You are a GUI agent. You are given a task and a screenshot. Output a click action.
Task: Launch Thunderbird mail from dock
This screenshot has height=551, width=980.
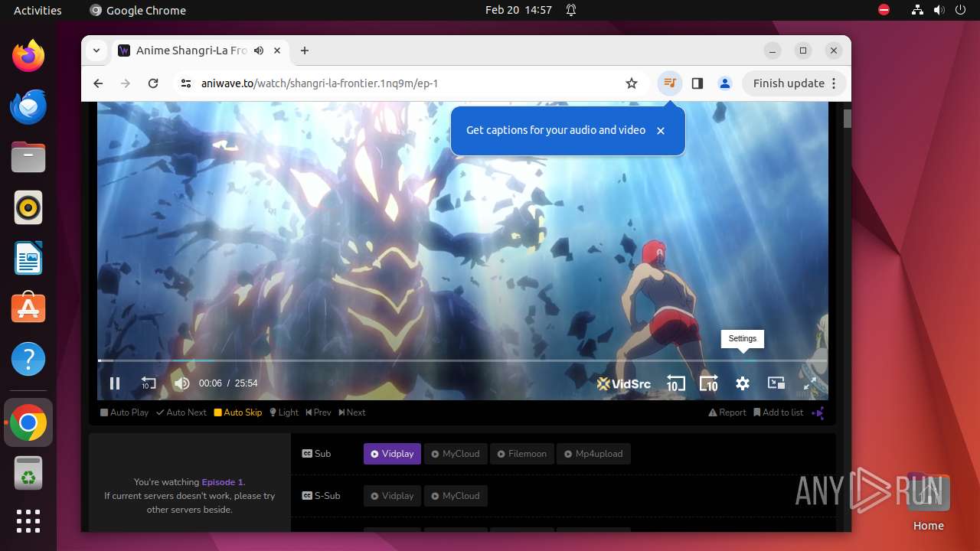tap(28, 106)
